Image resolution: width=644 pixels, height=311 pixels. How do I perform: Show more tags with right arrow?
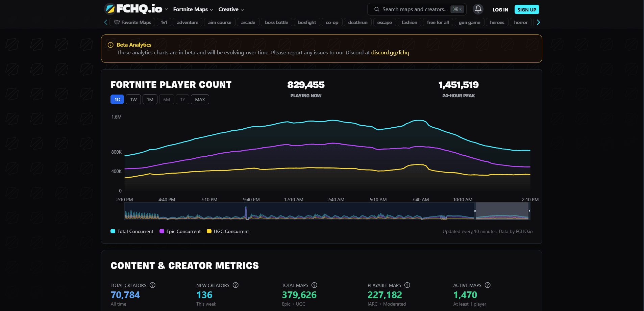pyautogui.click(x=538, y=22)
